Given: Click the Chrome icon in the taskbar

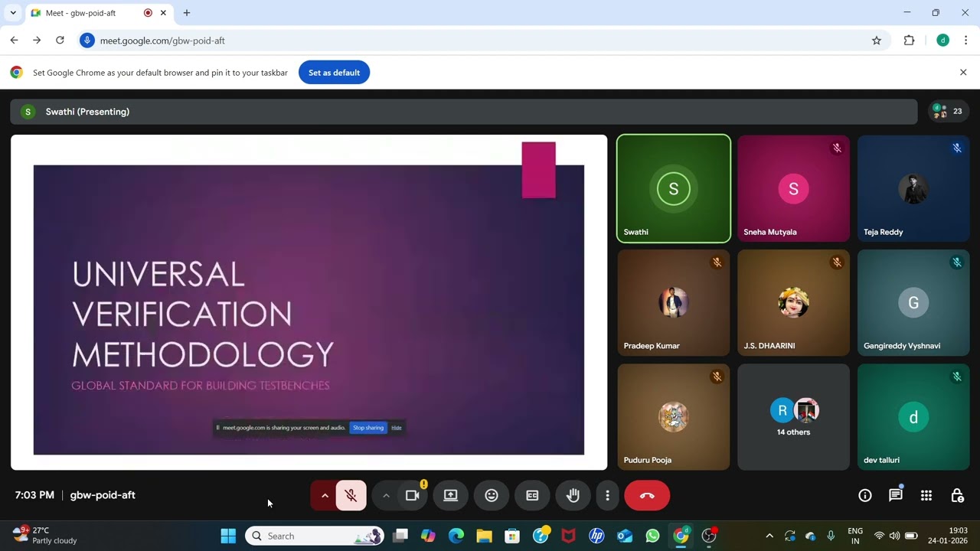Looking at the screenshot, I should pyautogui.click(x=681, y=536).
